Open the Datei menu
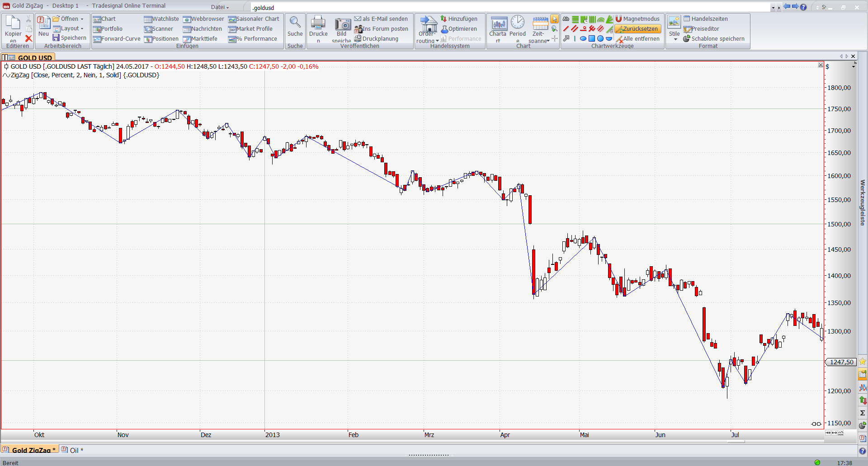The height and width of the screenshot is (466, 868). 220,7
